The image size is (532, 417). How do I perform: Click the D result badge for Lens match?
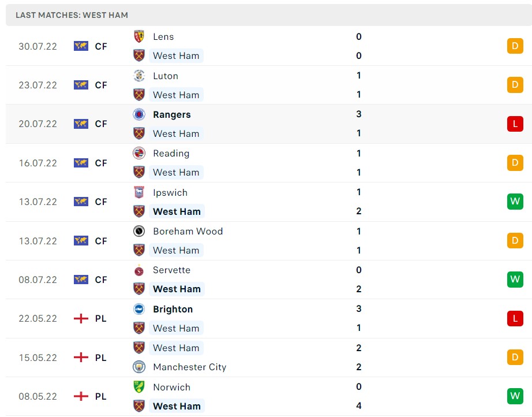(x=515, y=46)
